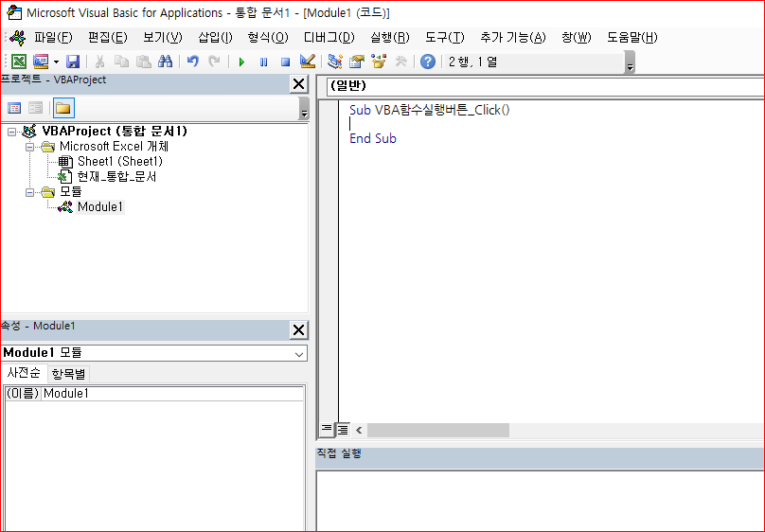
Task: Select Module1 in project tree
Action: click(100, 206)
